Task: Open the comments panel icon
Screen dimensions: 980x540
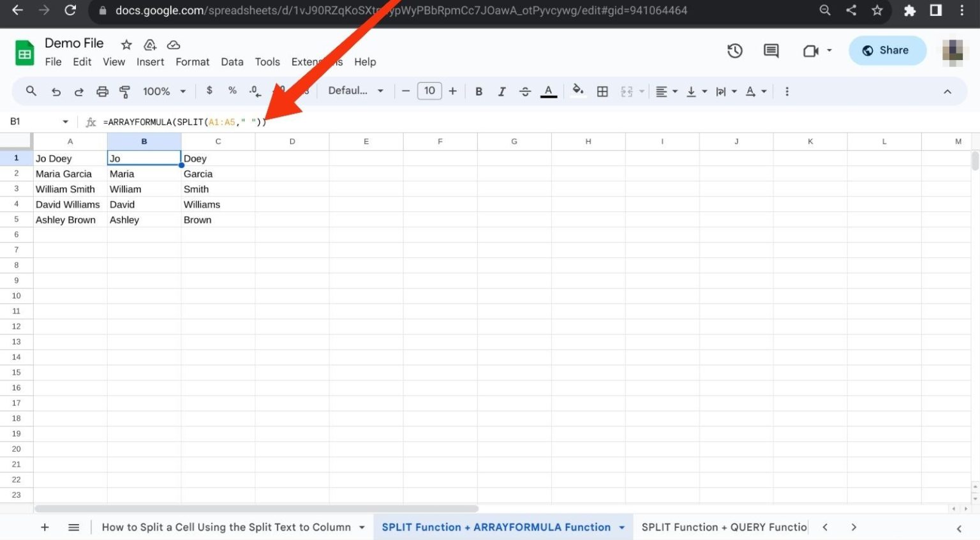Action: (771, 50)
